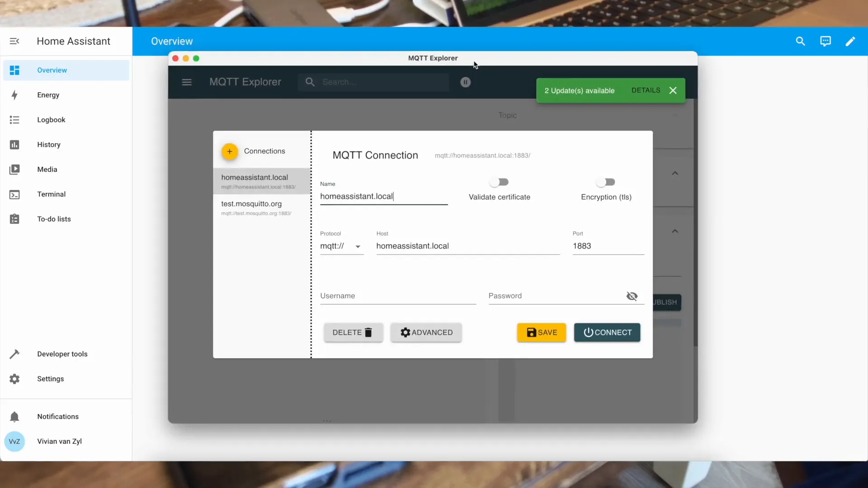Open Home Assistant search magnifier icon

[x=800, y=41]
